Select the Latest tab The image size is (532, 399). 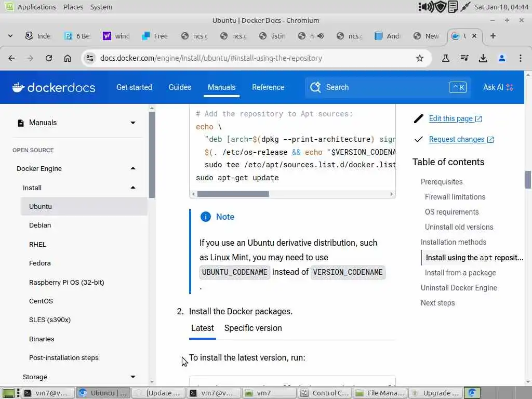(x=203, y=328)
